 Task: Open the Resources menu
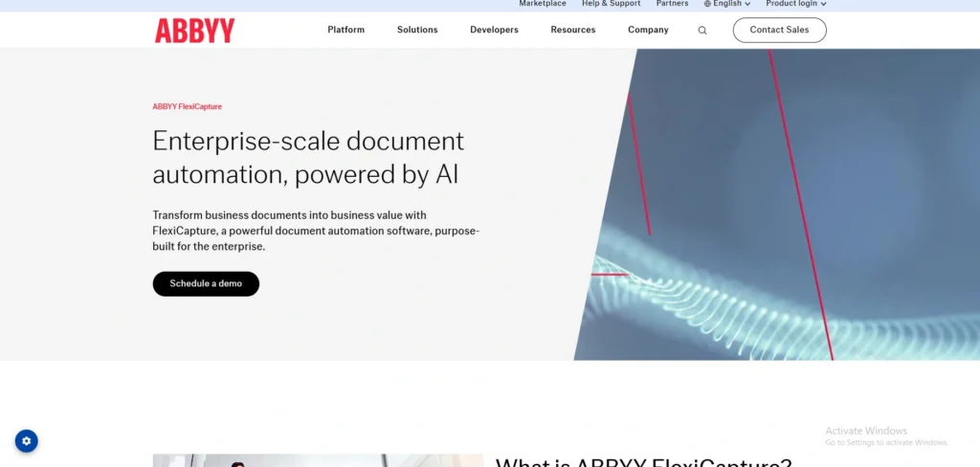573,30
